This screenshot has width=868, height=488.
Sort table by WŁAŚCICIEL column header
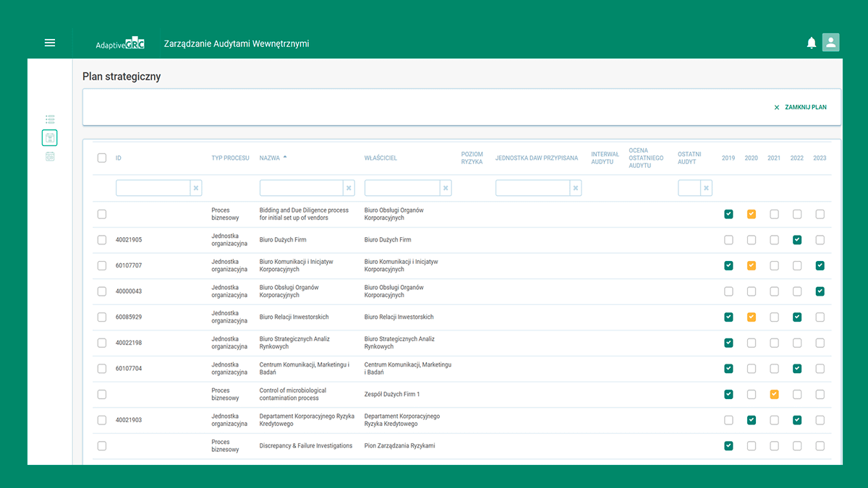pos(380,158)
